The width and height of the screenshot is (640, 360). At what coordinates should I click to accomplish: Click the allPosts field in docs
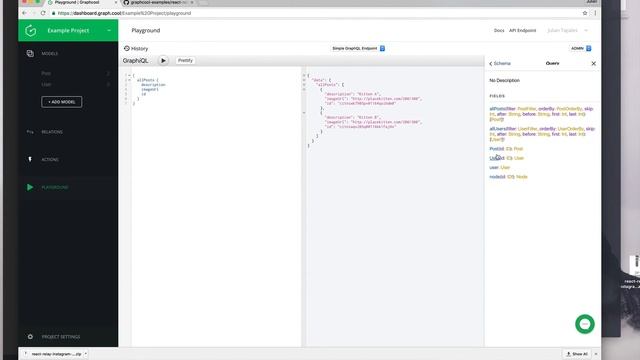tap(496, 109)
